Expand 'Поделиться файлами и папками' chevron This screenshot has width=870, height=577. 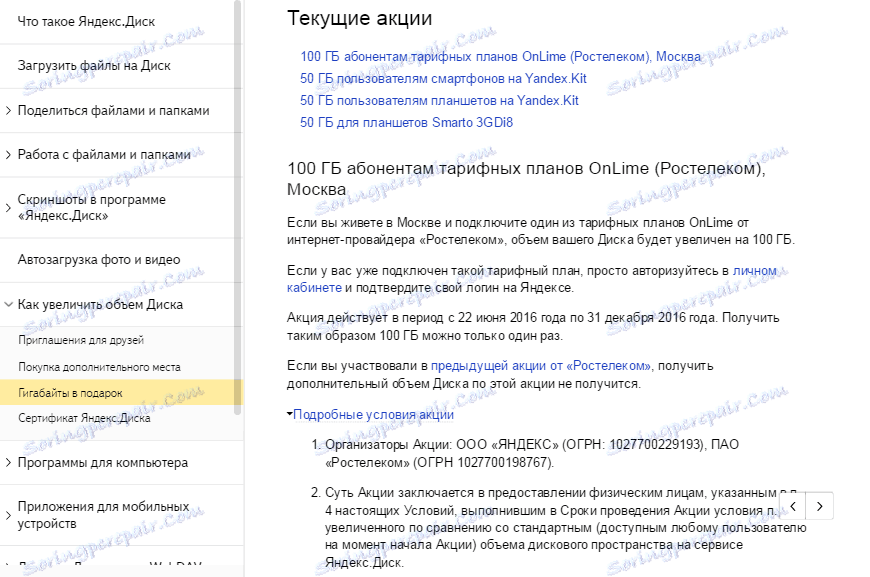8,110
